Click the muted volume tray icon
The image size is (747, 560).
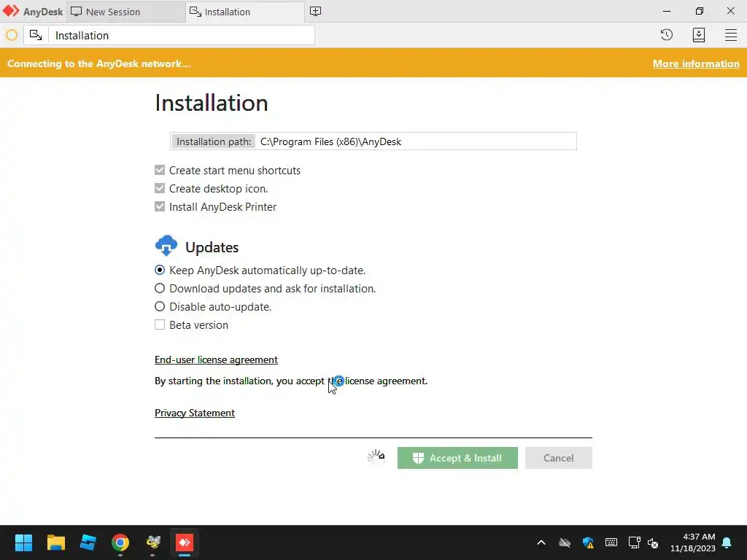coord(653,542)
